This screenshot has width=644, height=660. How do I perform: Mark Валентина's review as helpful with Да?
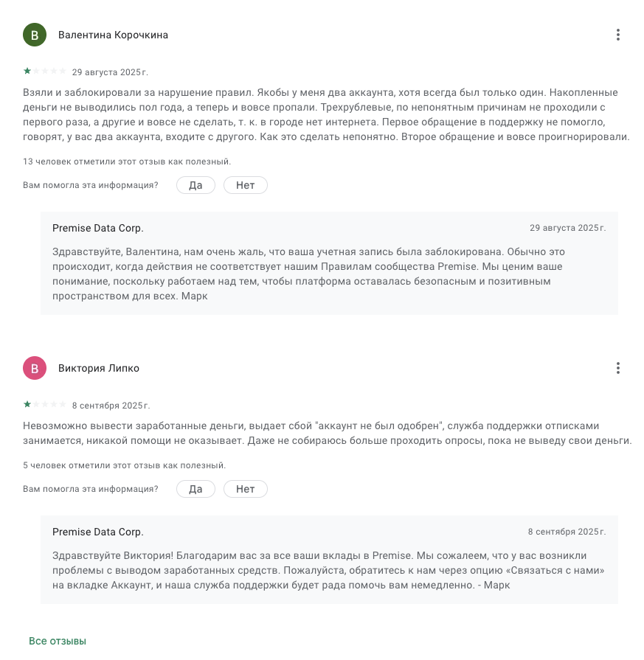[x=195, y=185]
